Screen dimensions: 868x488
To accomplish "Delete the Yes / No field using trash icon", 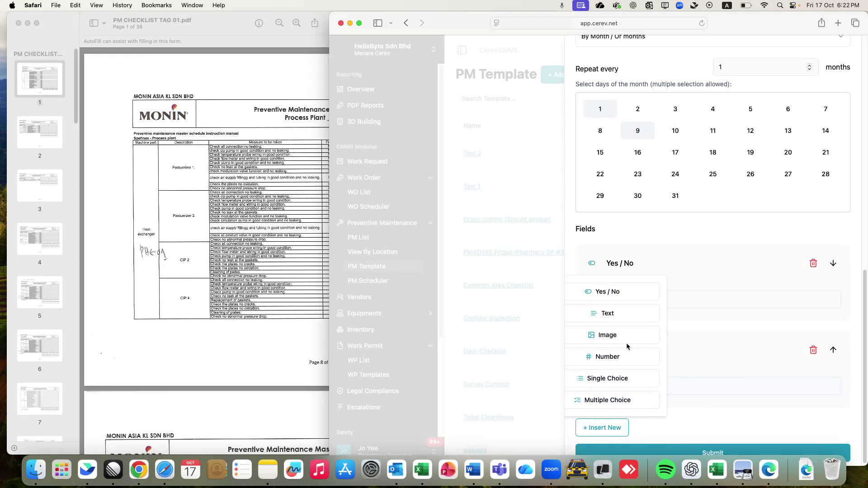I will tap(813, 263).
